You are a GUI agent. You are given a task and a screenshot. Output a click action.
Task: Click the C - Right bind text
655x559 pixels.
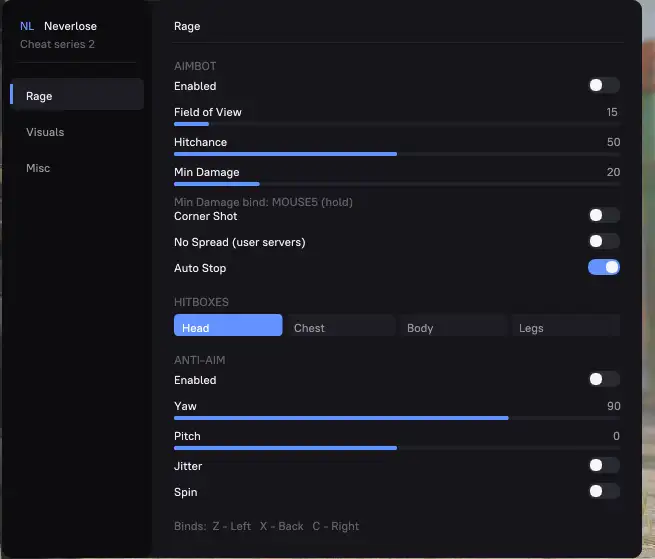tap(335, 526)
